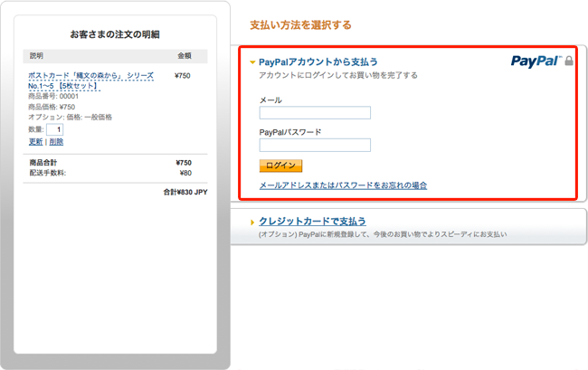The image size is (588, 370).
Task: Expand the クレジットカードで支払う arrow
Action: pyautogui.click(x=252, y=223)
